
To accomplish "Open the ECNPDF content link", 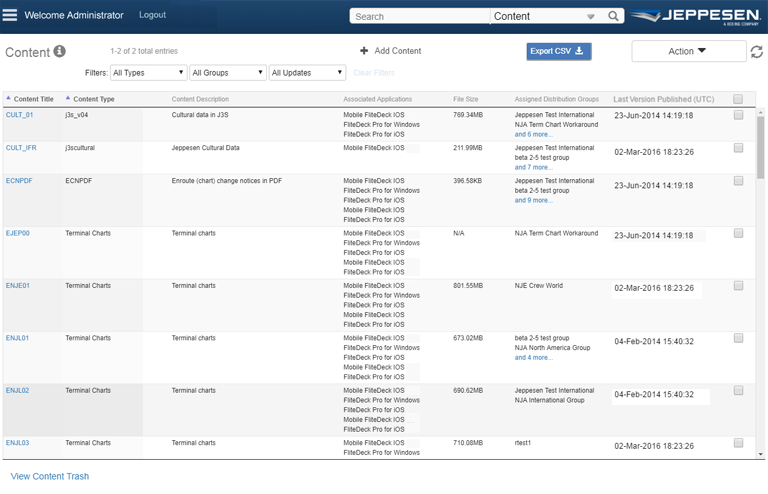I will tap(19, 181).
